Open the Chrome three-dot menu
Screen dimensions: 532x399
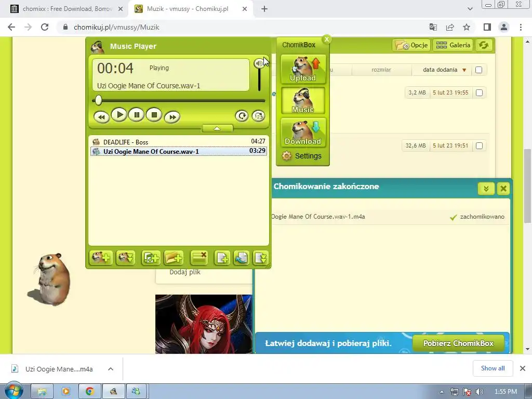pos(521,27)
